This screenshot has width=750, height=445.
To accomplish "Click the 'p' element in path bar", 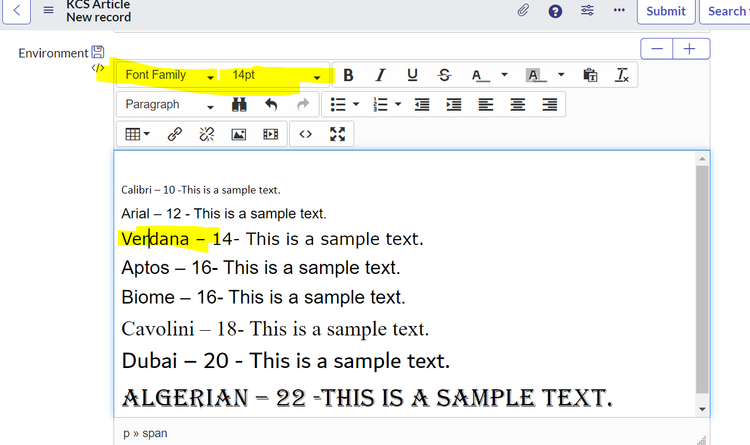I will 126,434.
